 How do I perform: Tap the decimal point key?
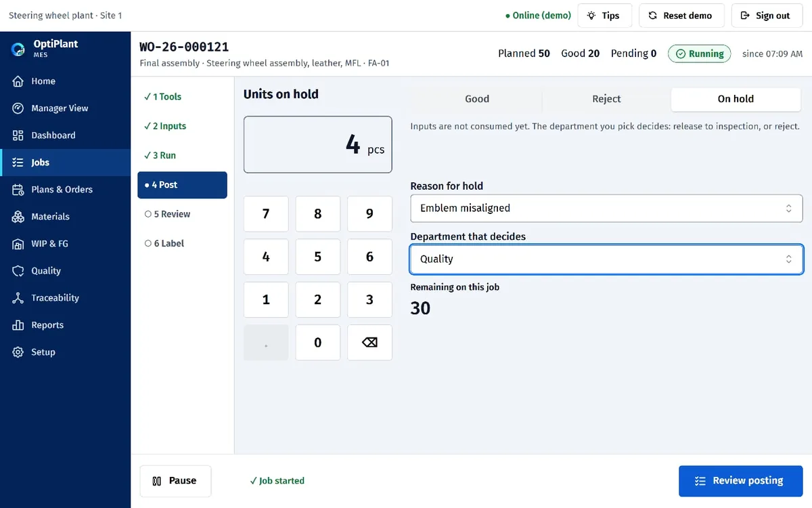[x=266, y=342]
